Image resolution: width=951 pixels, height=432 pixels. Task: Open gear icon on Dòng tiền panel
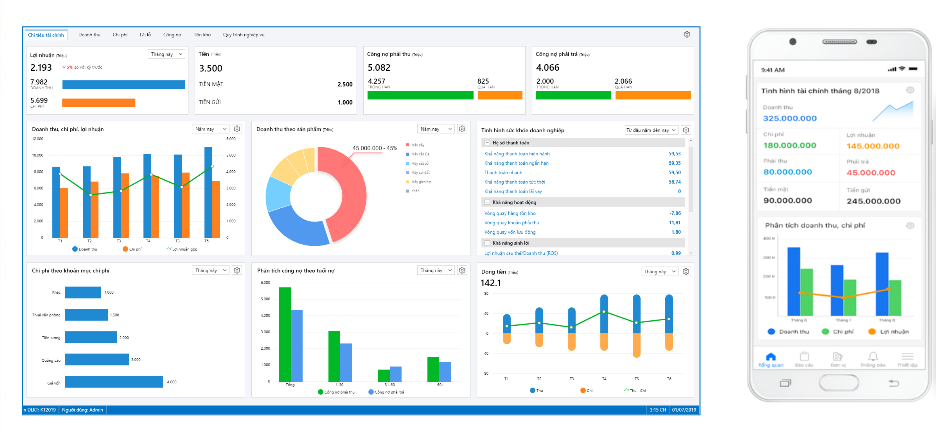(x=687, y=270)
